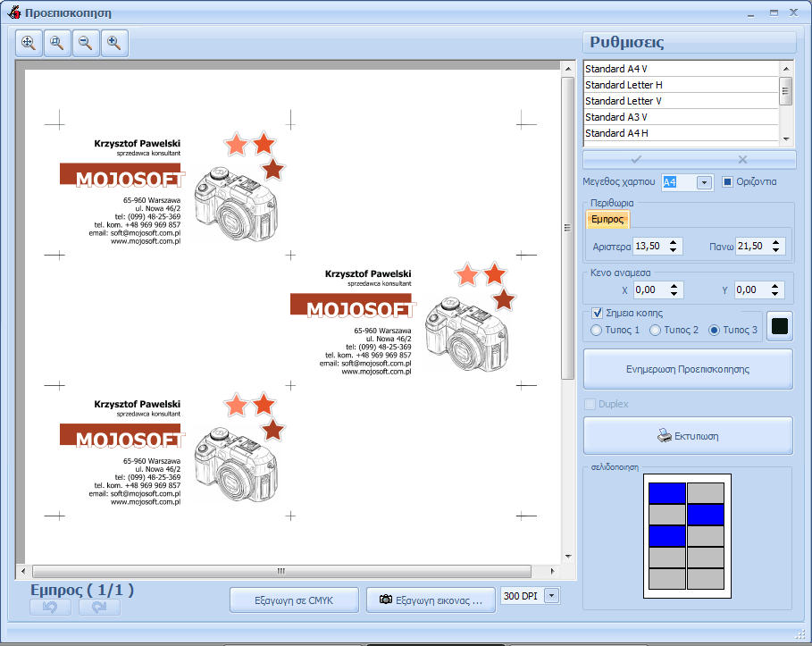Click the preview vertical scroll-up arrow
Viewport: 812px width, 646px height.
568,69
